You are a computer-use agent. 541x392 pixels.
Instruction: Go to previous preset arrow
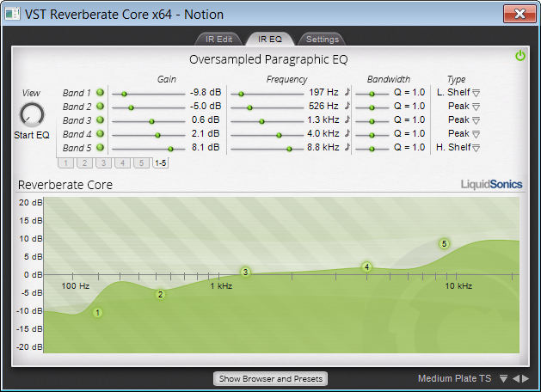[x=516, y=378]
